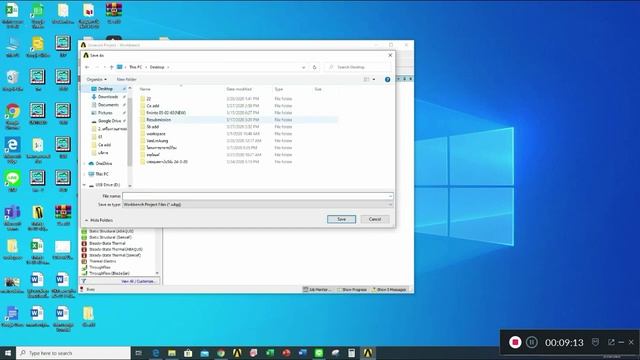Select Google Drive in the navigation pane
This screenshot has width=640, height=360.
(x=109, y=121)
